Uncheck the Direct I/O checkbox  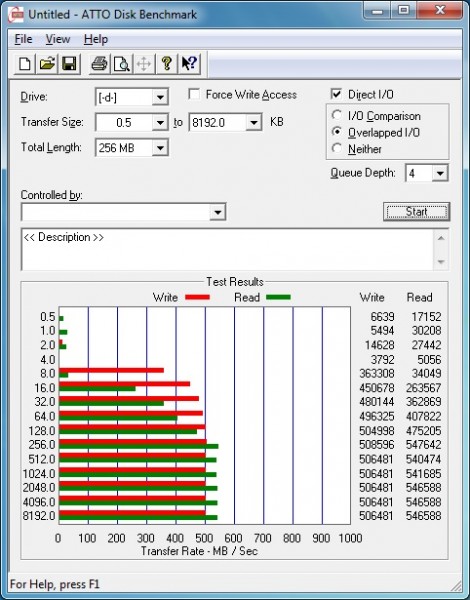336,94
